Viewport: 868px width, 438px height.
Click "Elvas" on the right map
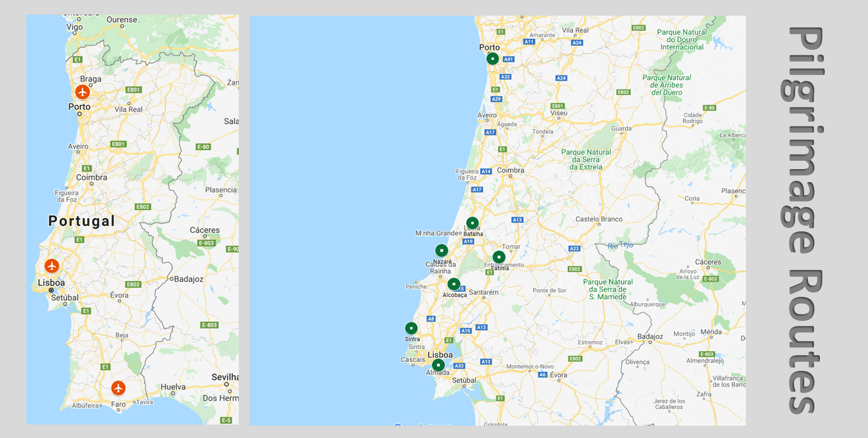pos(623,342)
